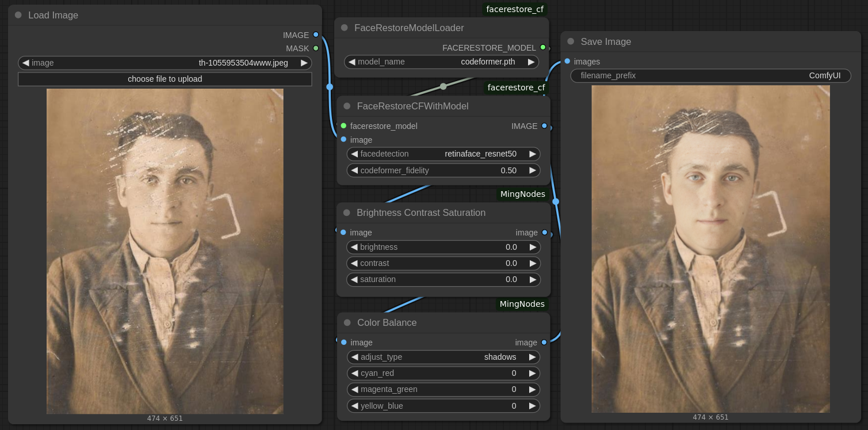868x430 pixels.
Task: Open the facedetection retinaface_resnet50 selector
Action: (x=443, y=154)
